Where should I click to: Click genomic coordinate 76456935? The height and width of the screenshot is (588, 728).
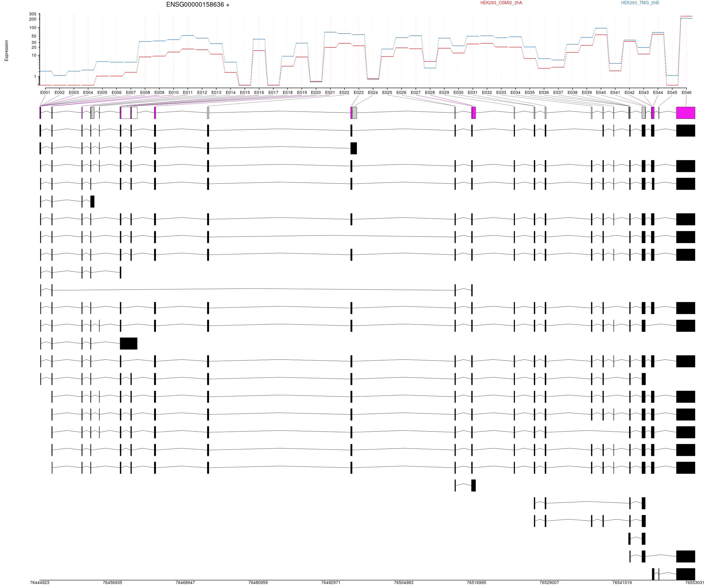pyautogui.click(x=113, y=583)
